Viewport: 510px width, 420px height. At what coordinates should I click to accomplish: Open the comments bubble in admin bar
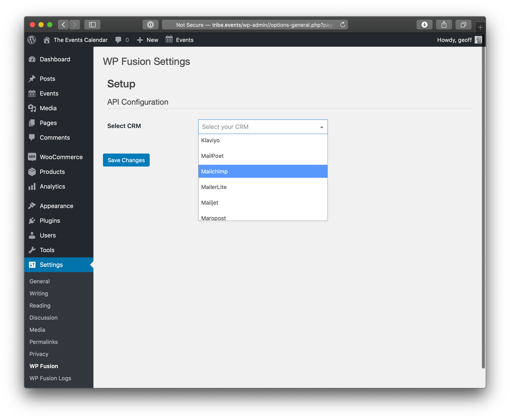tap(118, 40)
